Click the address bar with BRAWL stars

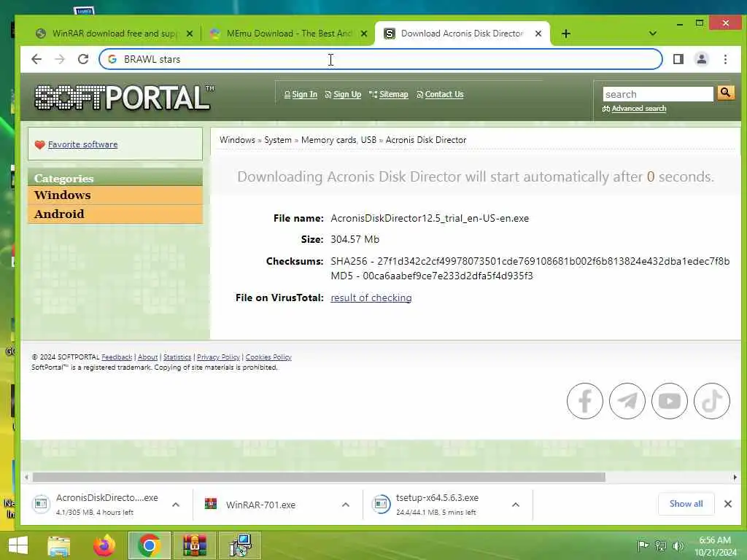pyautogui.click(x=380, y=59)
